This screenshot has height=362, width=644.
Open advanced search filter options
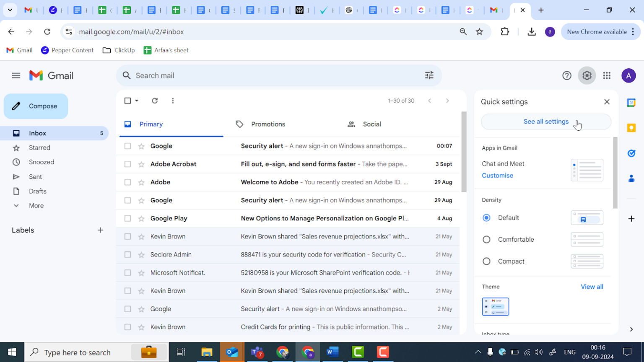[429, 75]
